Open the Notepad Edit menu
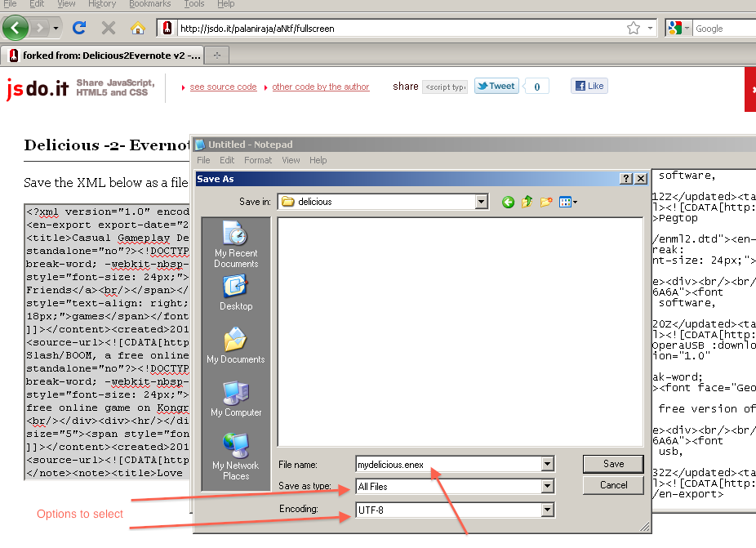Viewport: 756px width, 548px height. [227, 160]
